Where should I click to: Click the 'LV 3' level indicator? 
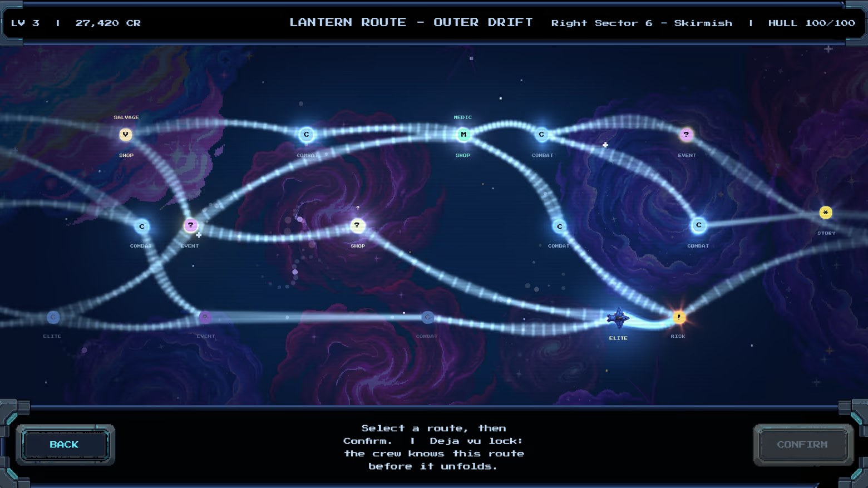25,23
